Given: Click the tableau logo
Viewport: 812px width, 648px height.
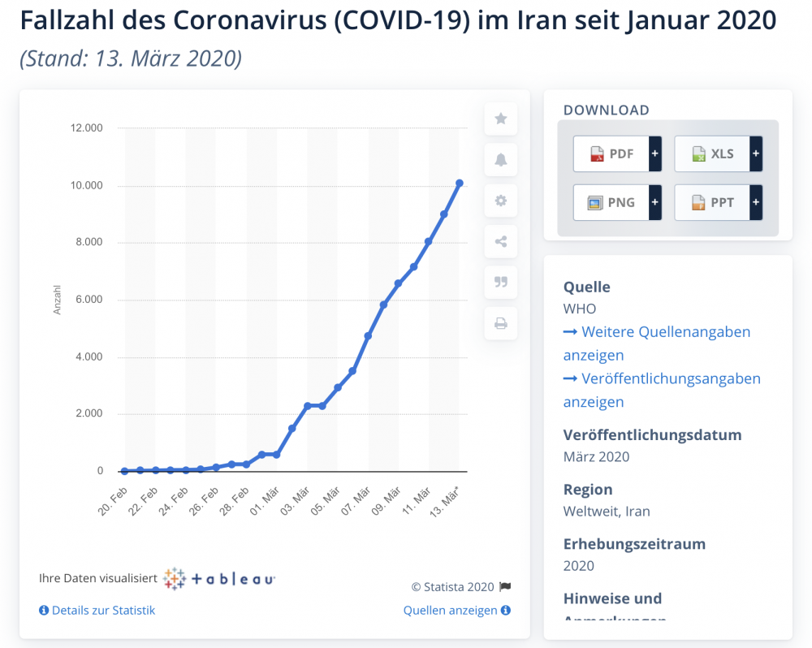Looking at the screenshot, I should coord(219,579).
